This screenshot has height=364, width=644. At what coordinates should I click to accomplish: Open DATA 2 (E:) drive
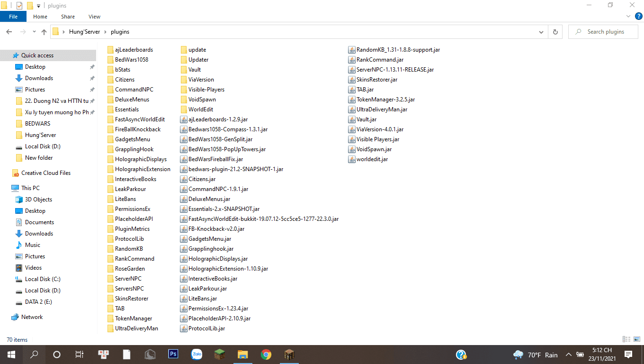point(38,302)
